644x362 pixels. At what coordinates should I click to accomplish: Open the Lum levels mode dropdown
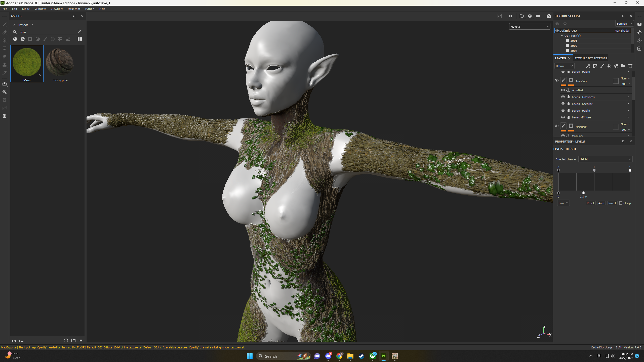pos(563,203)
